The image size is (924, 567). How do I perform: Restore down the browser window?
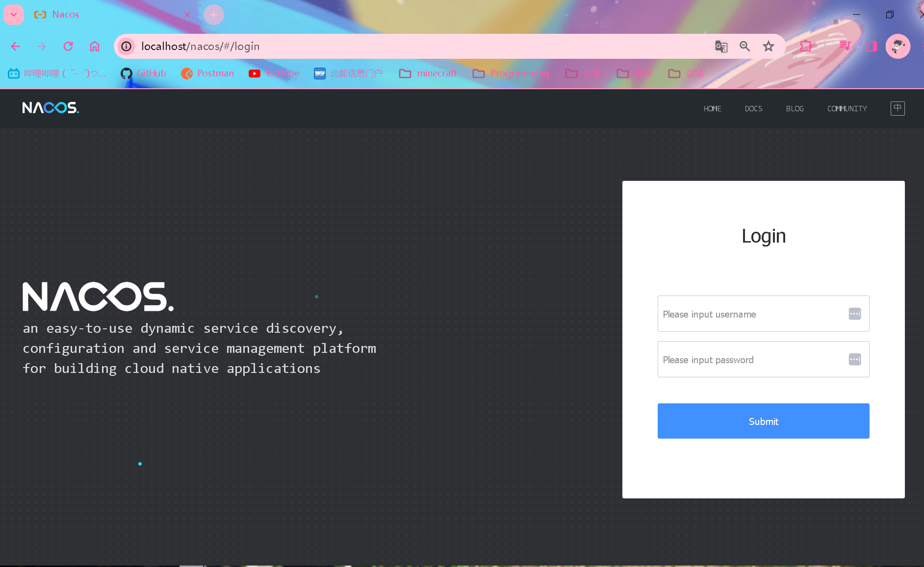pyautogui.click(x=890, y=15)
